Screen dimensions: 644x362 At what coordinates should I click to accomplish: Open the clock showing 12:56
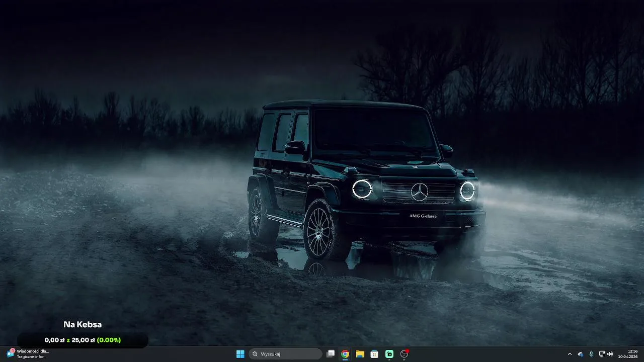coord(628,354)
